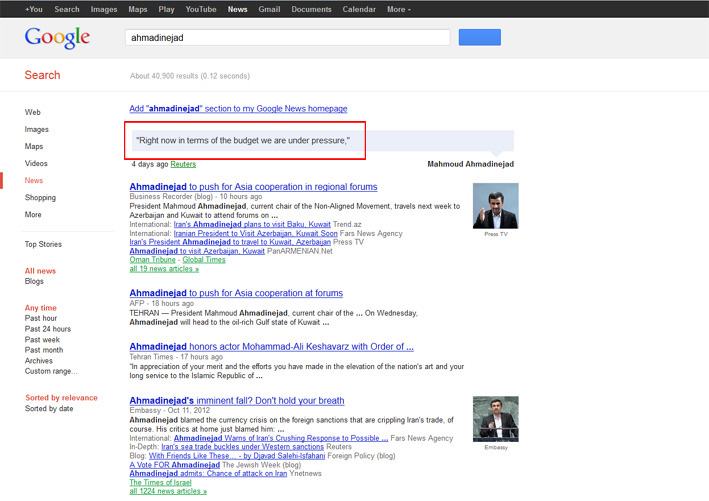The width and height of the screenshot is (709, 501).
Task: Select Images in the left sidebar
Action: point(37,129)
